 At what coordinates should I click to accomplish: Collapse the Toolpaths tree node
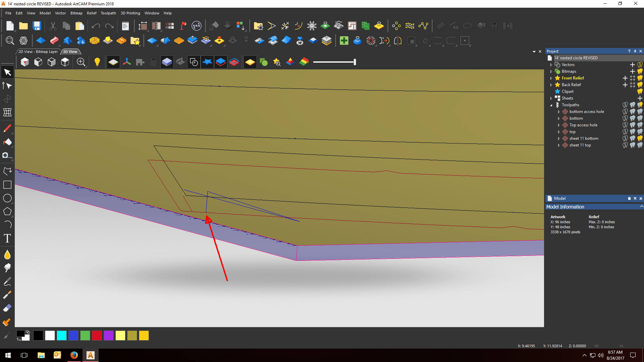[x=551, y=105]
